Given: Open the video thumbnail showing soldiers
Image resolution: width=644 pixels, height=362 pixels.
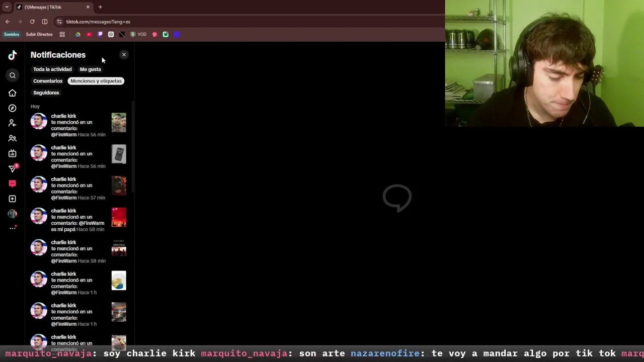Looking at the screenshot, I should tap(119, 123).
